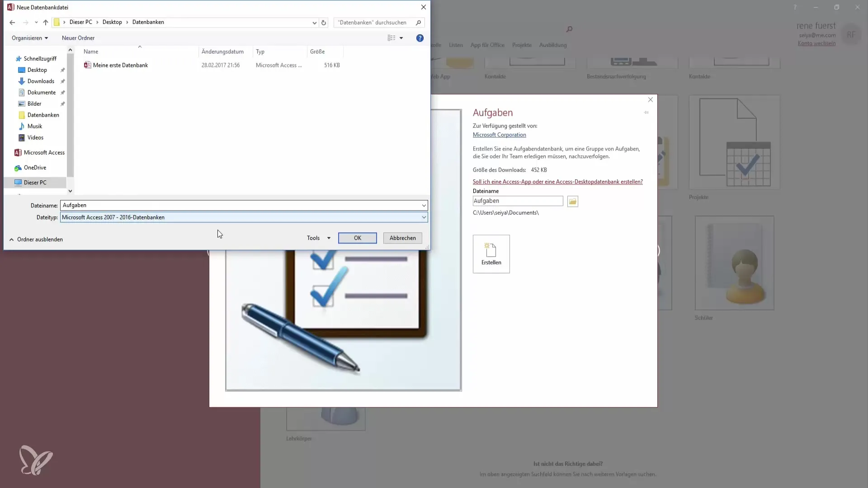Select the App für Office suggested search

pyautogui.click(x=487, y=45)
